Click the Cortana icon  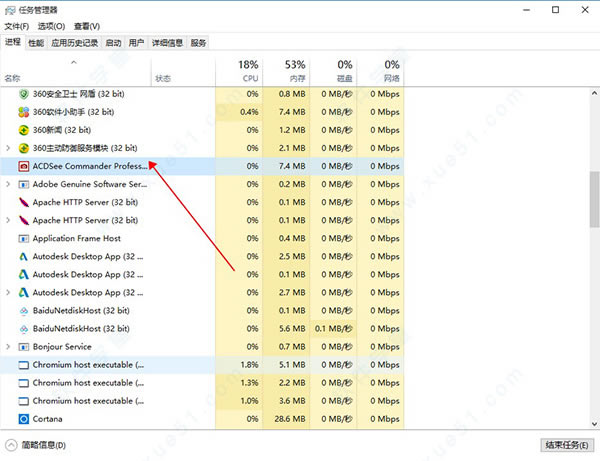coord(24,419)
